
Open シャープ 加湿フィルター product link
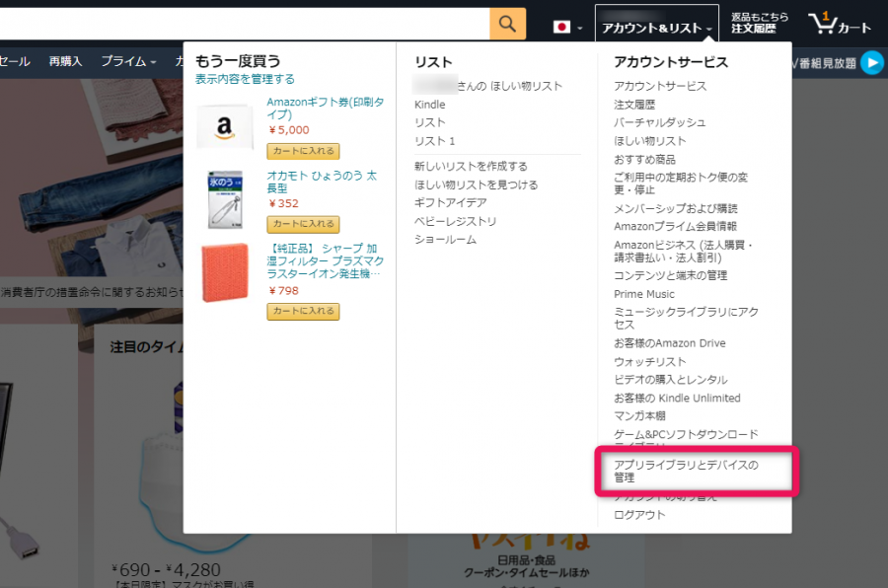(x=325, y=261)
